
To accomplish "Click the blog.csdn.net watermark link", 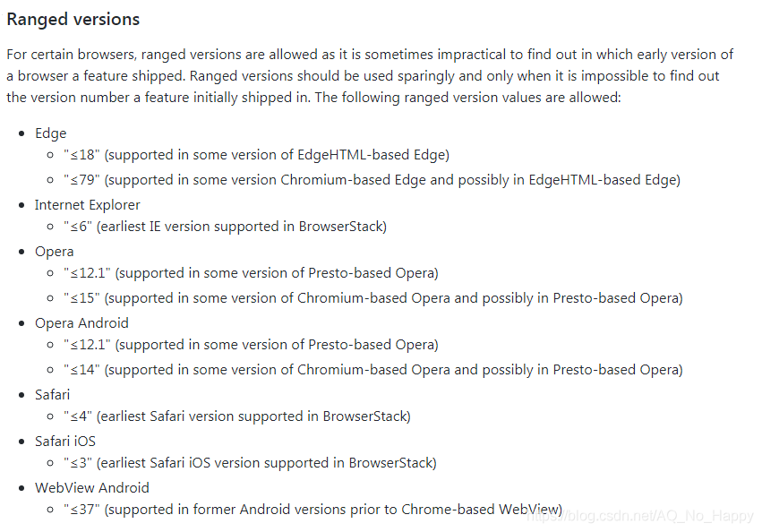I will coord(640,516).
